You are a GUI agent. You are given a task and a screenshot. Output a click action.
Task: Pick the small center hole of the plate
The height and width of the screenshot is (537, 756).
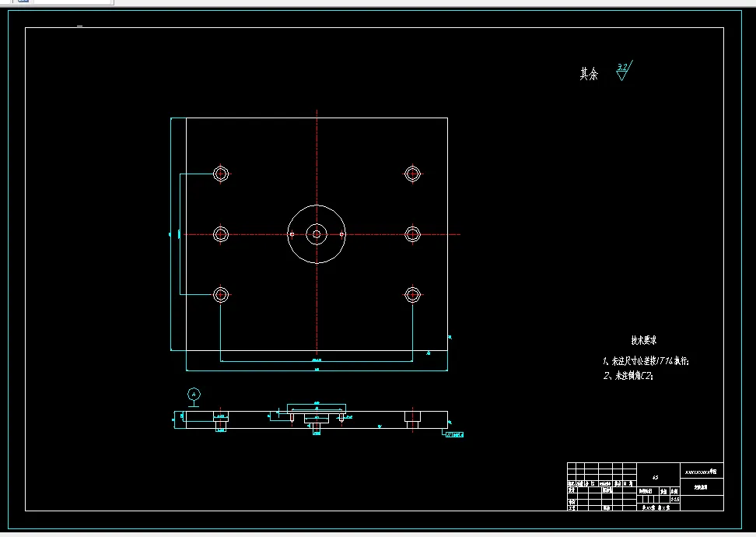click(x=317, y=234)
